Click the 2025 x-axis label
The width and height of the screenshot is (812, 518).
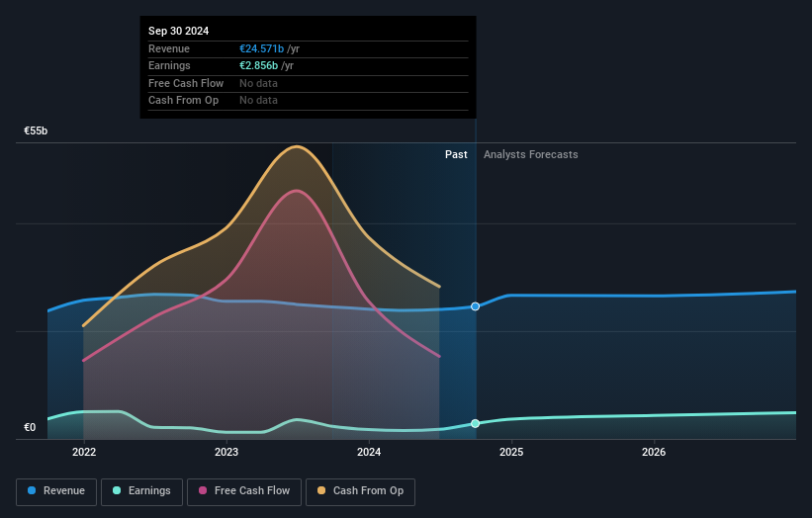511,452
